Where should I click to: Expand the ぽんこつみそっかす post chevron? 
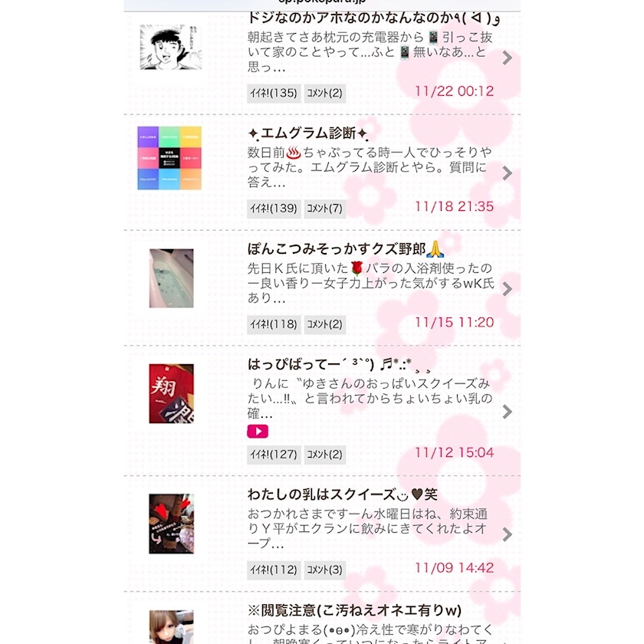(508, 289)
